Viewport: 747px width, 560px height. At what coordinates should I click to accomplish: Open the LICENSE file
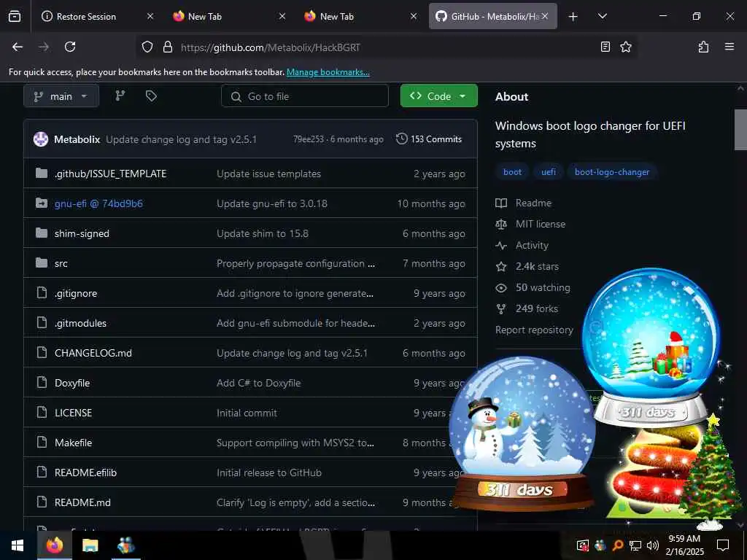tap(74, 413)
